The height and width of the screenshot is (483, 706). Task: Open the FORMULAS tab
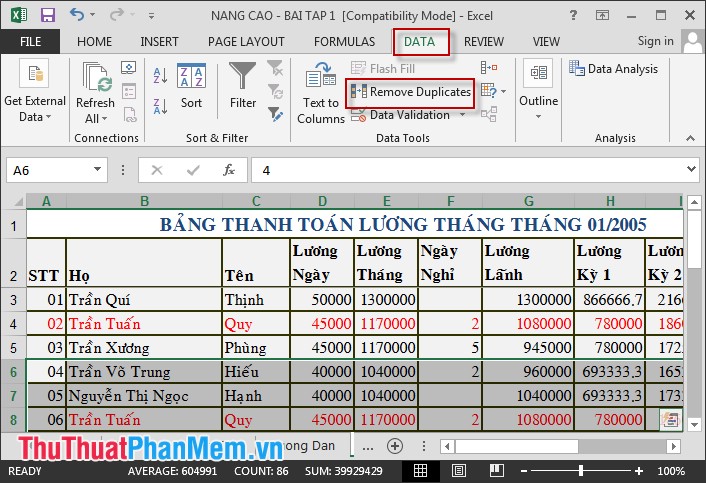pos(344,42)
